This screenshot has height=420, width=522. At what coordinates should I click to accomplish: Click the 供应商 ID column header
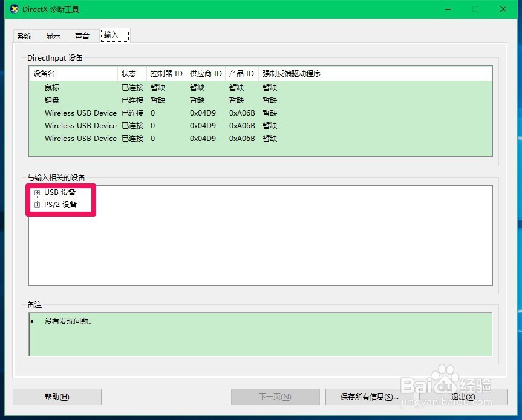(206, 74)
